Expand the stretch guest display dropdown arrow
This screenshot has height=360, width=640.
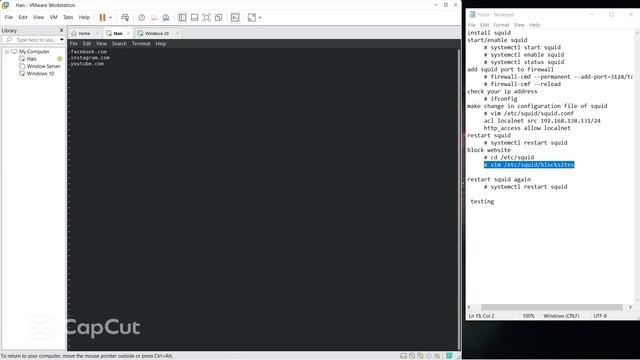[260, 18]
